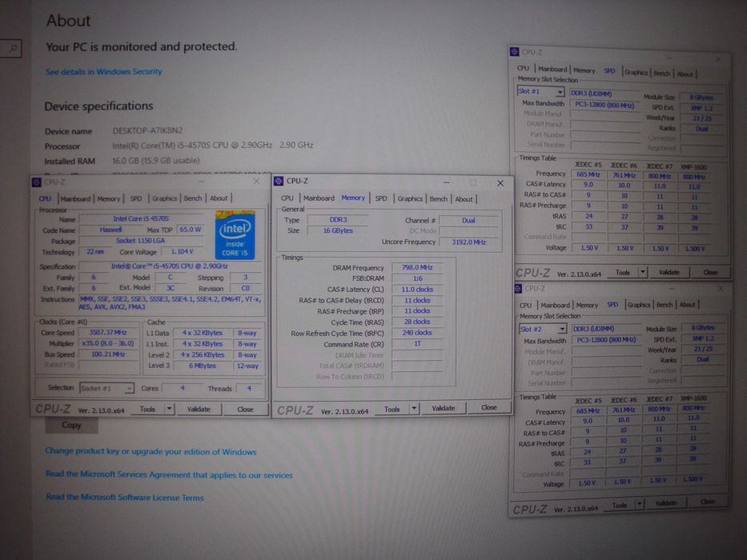Expand the Slot #2 memory slot dropdown
Viewport: 747px width, 560px height.
[x=562, y=329]
